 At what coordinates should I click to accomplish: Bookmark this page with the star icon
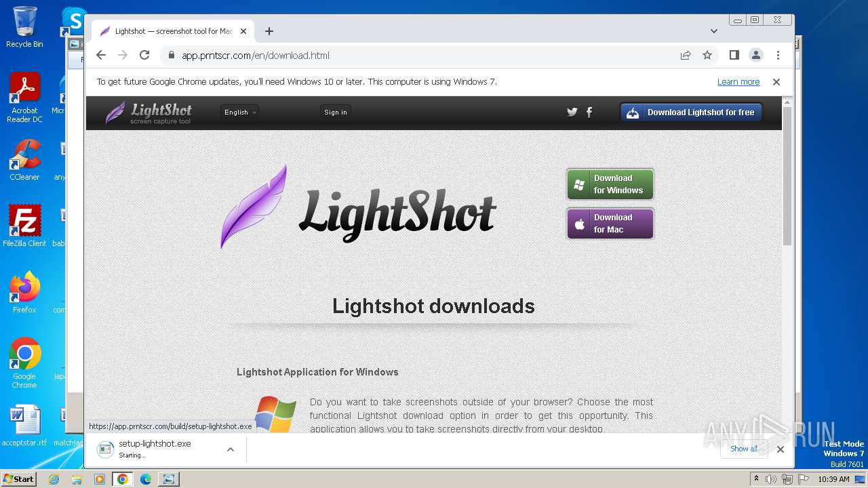(707, 55)
